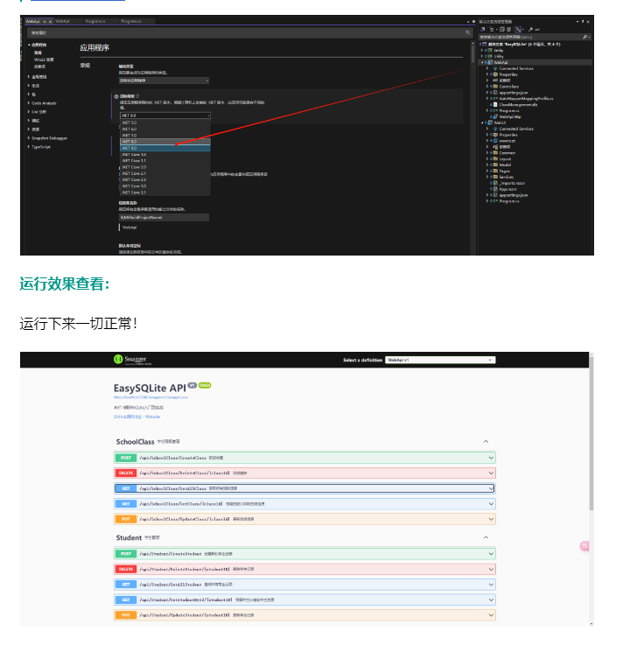Open the output type dropdown
Image resolution: width=644 pixels, height=645 pixels.
(x=164, y=81)
